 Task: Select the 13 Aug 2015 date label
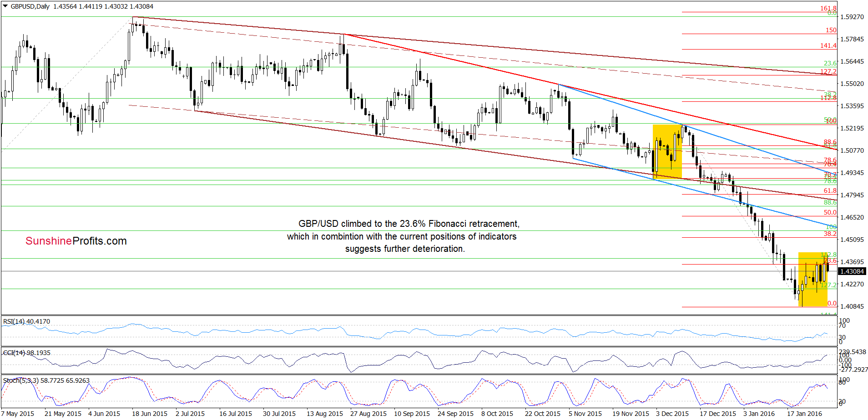325,414
